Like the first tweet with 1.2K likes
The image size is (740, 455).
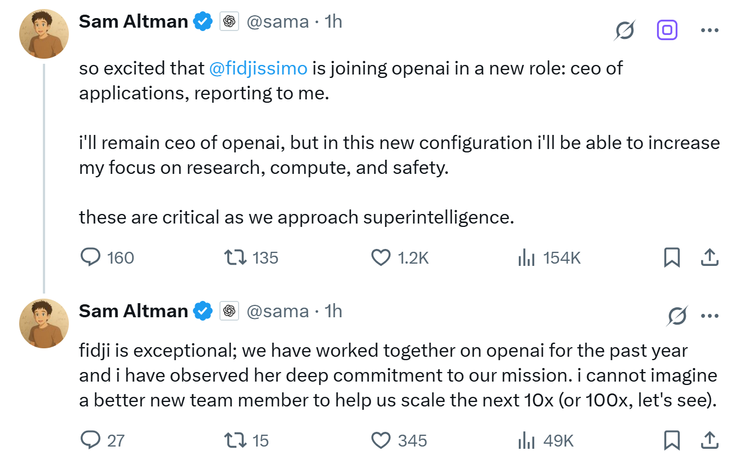pyautogui.click(x=381, y=258)
